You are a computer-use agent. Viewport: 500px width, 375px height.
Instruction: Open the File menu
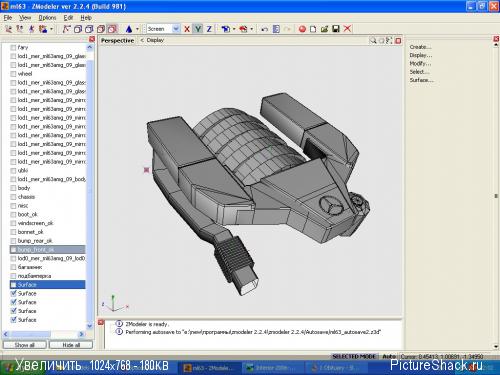coord(8,17)
